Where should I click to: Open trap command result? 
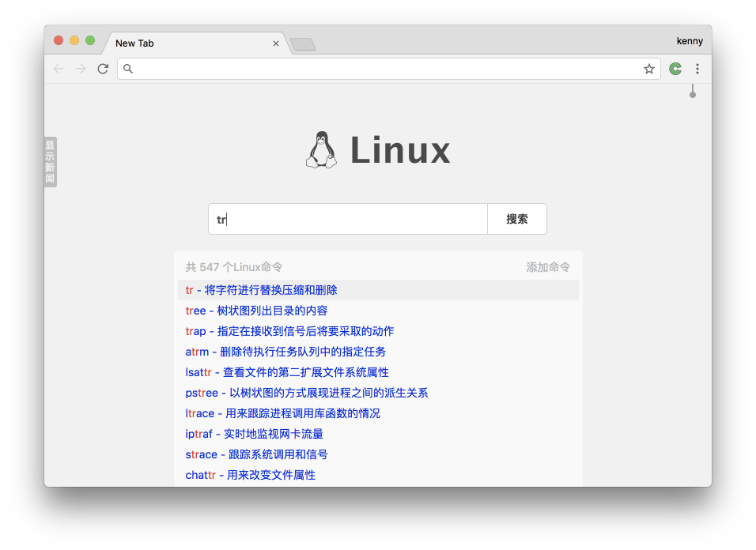pos(378,331)
